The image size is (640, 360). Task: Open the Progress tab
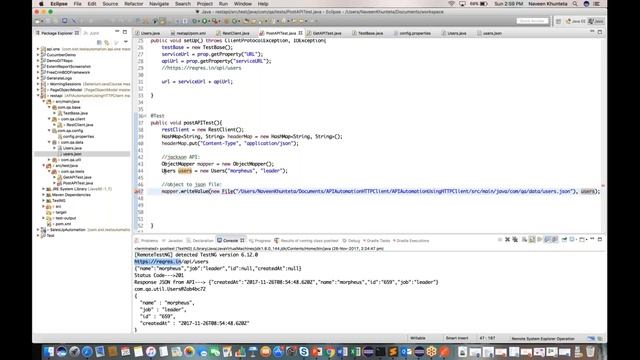(260, 241)
